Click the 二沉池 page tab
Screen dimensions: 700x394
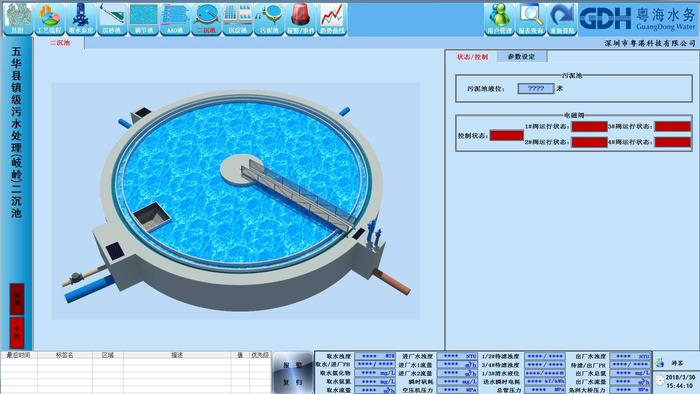coord(60,43)
